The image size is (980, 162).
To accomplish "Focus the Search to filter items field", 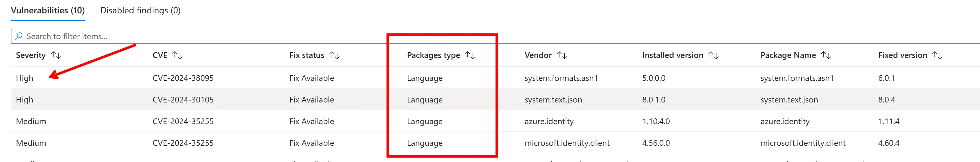I will click(228, 36).
